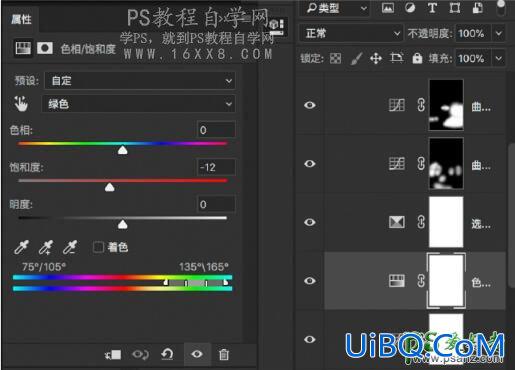The height and width of the screenshot is (370, 515).
Task: Toggle mask link on selective color layer
Action: point(421,222)
